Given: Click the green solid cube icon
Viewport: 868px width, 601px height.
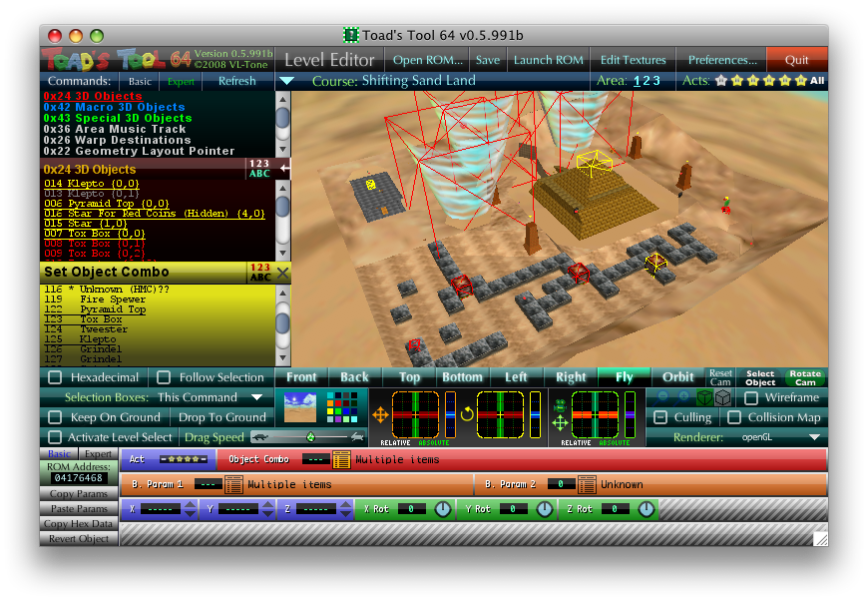Looking at the screenshot, I should tap(704, 397).
